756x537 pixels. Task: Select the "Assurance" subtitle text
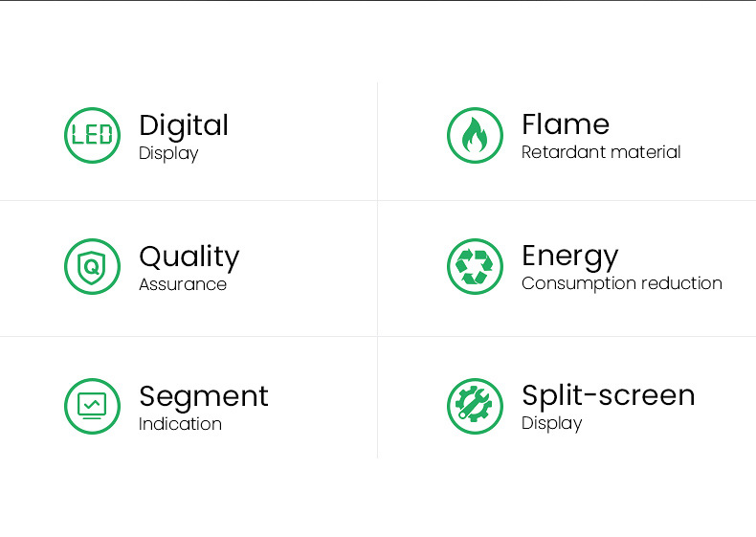click(x=183, y=284)
